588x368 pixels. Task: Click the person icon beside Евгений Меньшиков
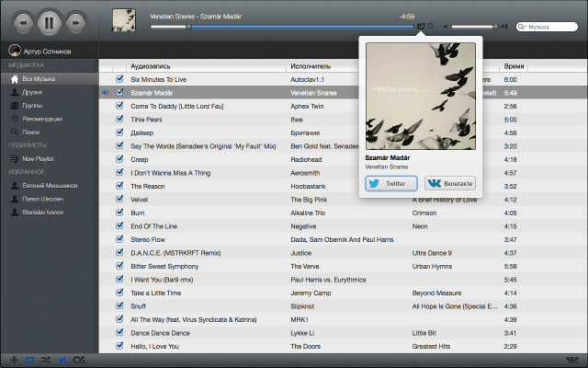(15, 186)
